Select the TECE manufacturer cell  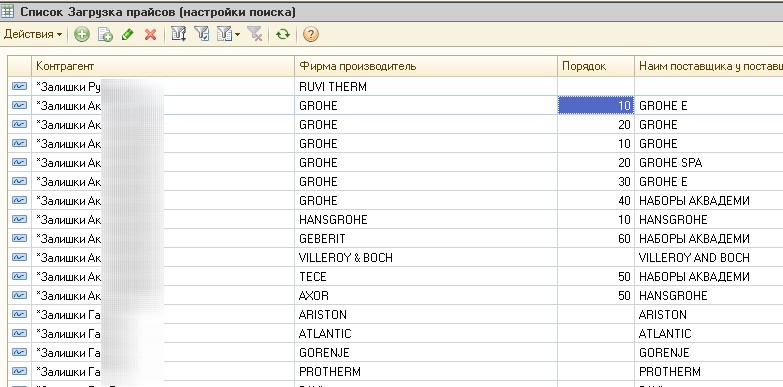[x=426, y=276]
